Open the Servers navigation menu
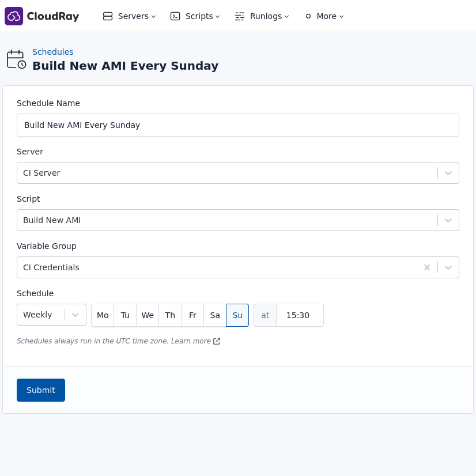This screenshot has width=476, height=476. pos(133,16)
